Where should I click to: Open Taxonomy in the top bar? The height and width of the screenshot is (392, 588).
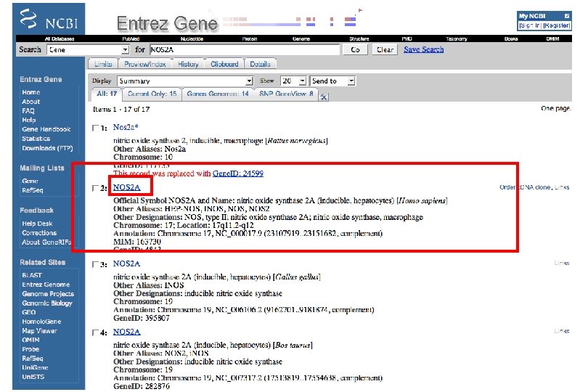pos(457,38)
